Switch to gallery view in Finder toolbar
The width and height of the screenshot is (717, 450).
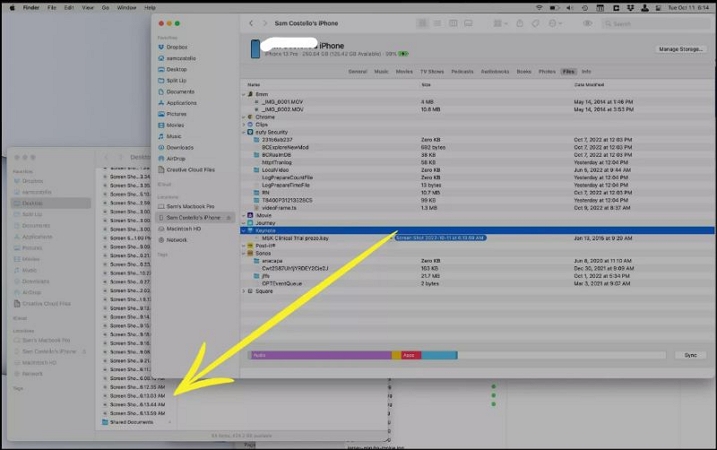tap(468, 23)
